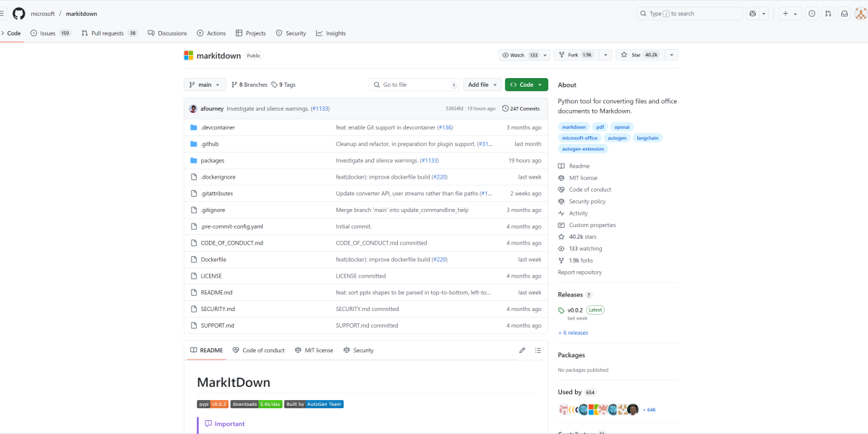Open the packages folder

213,161
